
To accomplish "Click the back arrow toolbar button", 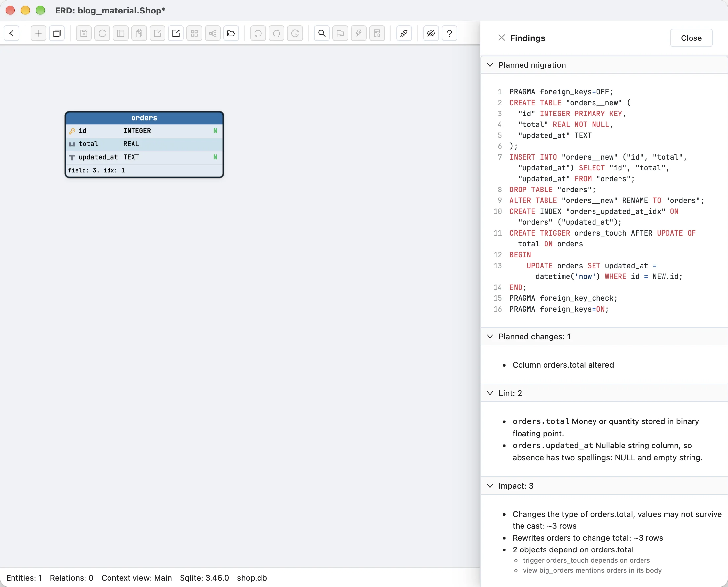I will click(12, 33).
